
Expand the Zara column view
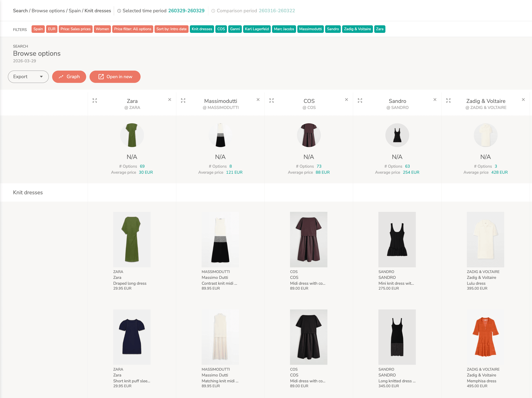[x=95, y=100]
